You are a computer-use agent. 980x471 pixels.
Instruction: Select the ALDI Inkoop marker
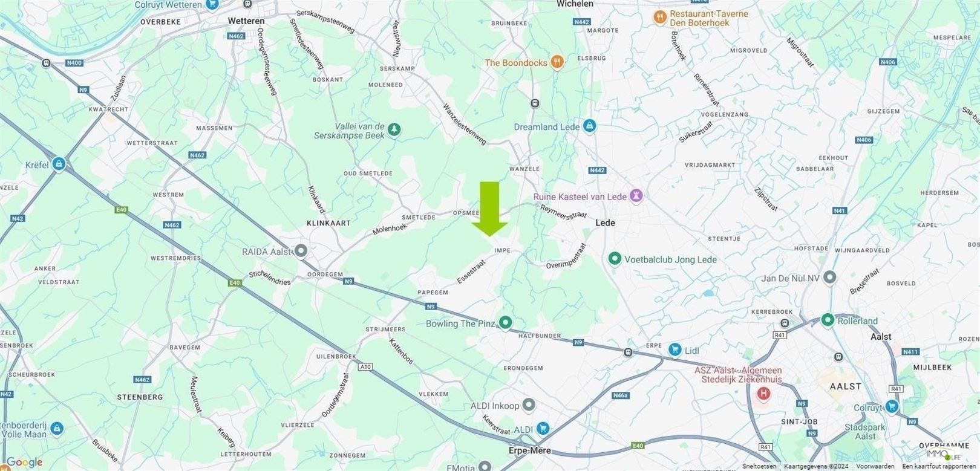tap(529, 404)
